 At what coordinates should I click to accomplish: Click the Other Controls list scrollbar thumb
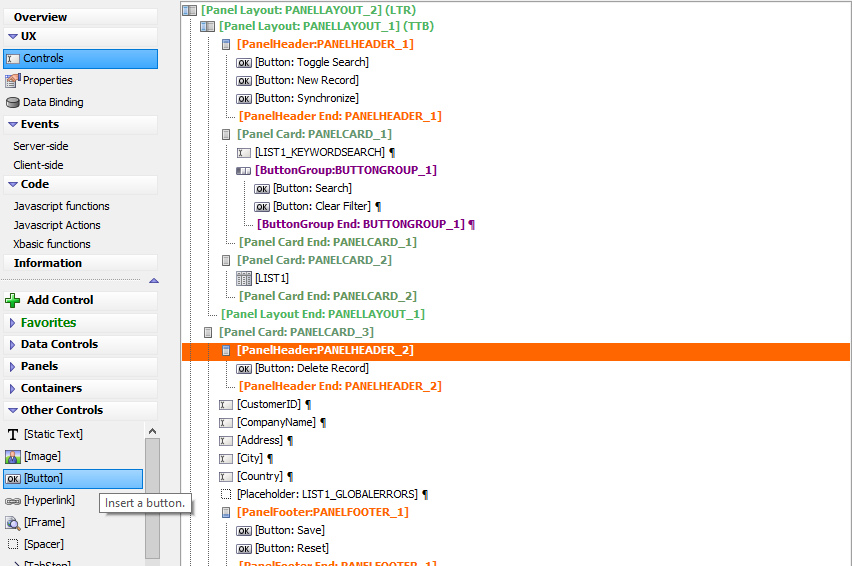click(x=153, y=498)
